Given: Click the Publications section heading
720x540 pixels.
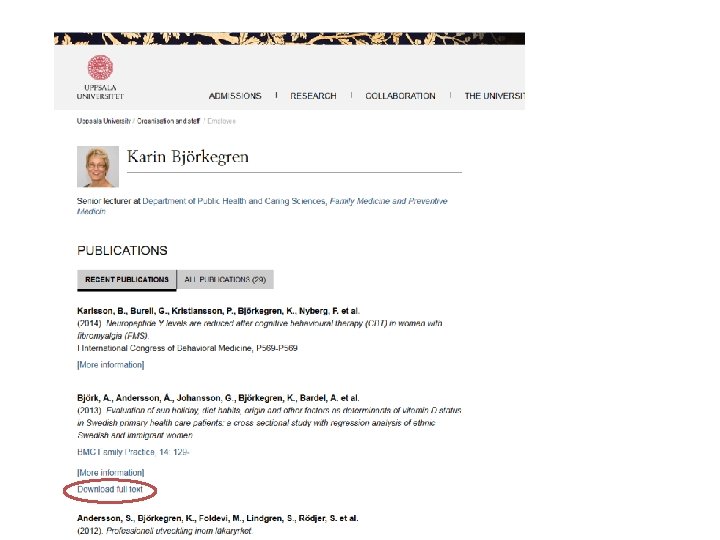Looking at the screenshot, I should coord(122,251).
